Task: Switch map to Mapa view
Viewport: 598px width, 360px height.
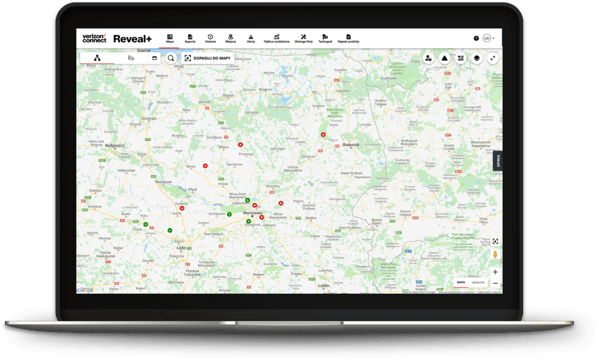Action: (x=461, y=283)
